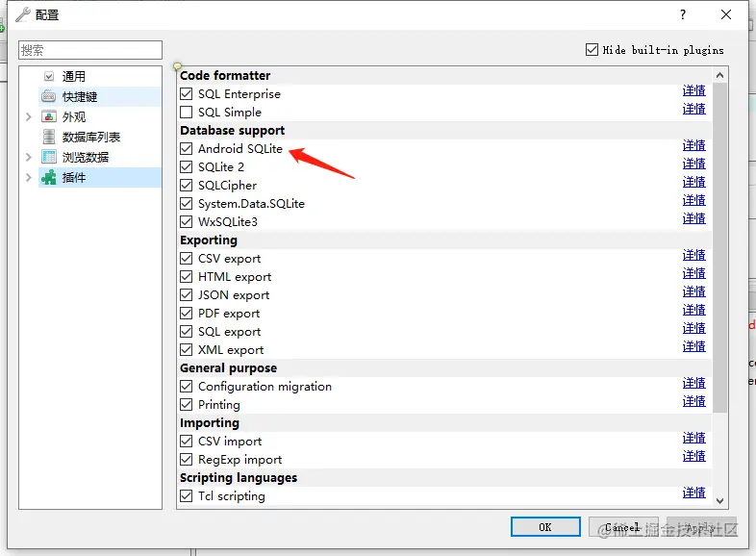Select 插件 settings category
Viewport: 756px width, 556px height.
74,177
